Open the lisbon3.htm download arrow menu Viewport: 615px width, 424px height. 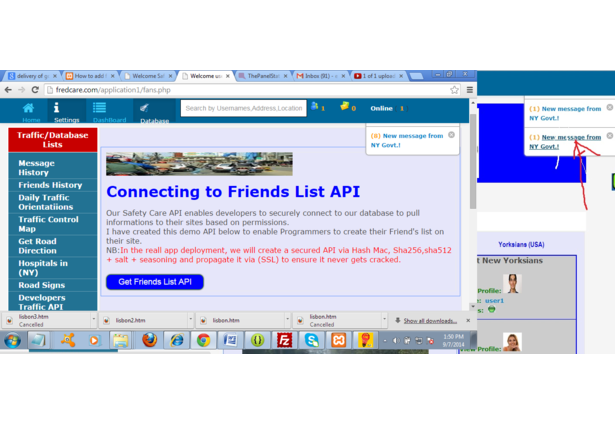93,319
